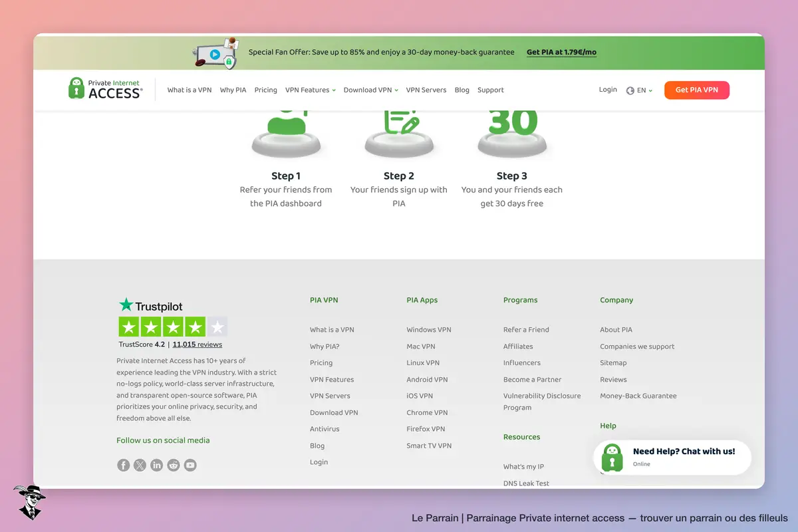This screenshot has height=532, width=798.
Task: Open 'Need Help? Chat with us!' widget
Action: coord(672,458)
